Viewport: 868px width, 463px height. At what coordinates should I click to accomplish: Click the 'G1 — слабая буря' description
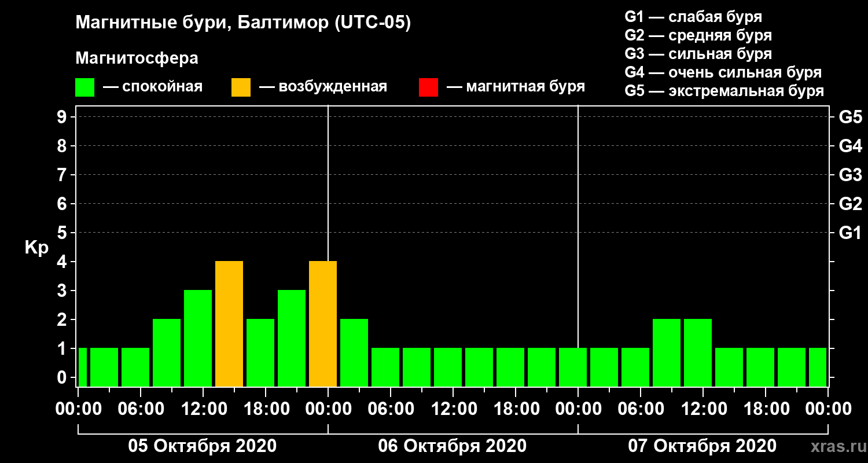pos(693,16)
